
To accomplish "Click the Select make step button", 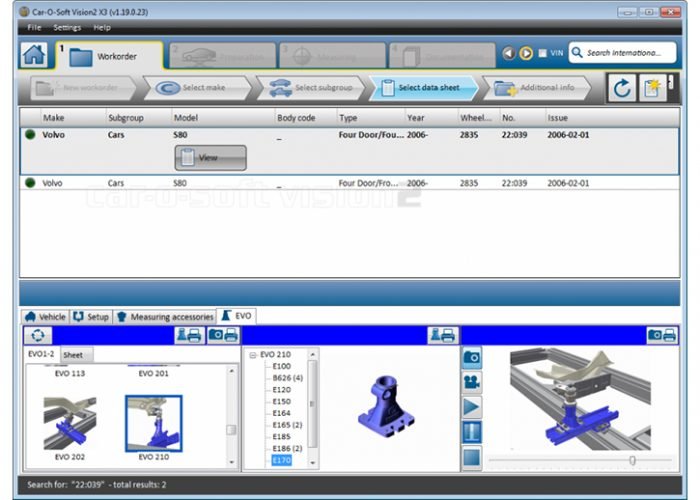I will click(198, 88).
